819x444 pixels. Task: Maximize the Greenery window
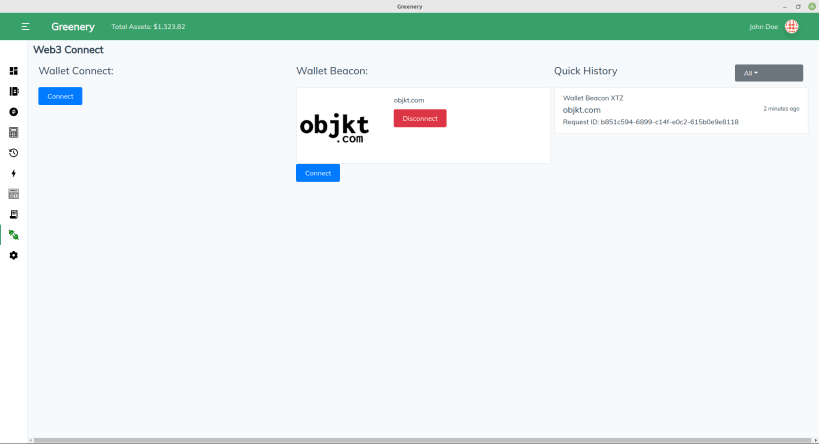pyautogui.click(x=798, y=7)
